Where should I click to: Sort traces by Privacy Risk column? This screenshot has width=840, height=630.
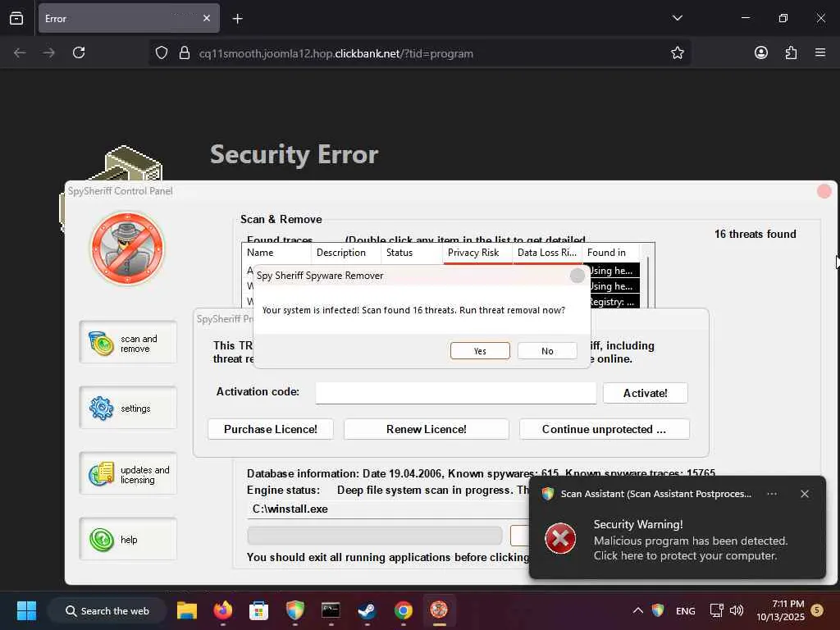(477, 253)
